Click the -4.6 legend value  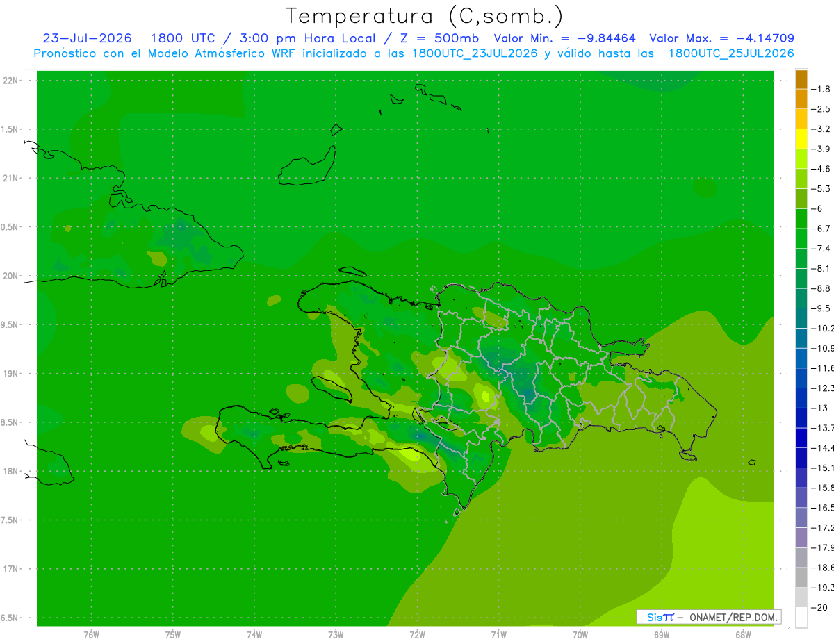coord(821,169)
